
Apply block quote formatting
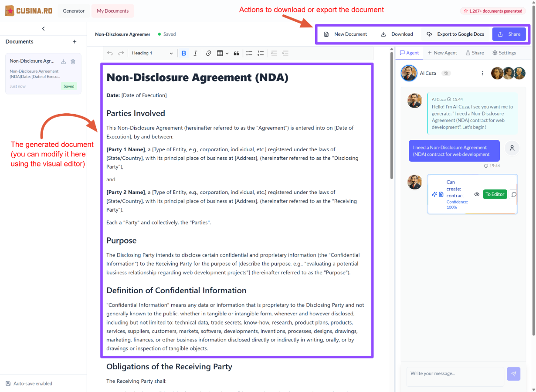click(x=236, y=53)
